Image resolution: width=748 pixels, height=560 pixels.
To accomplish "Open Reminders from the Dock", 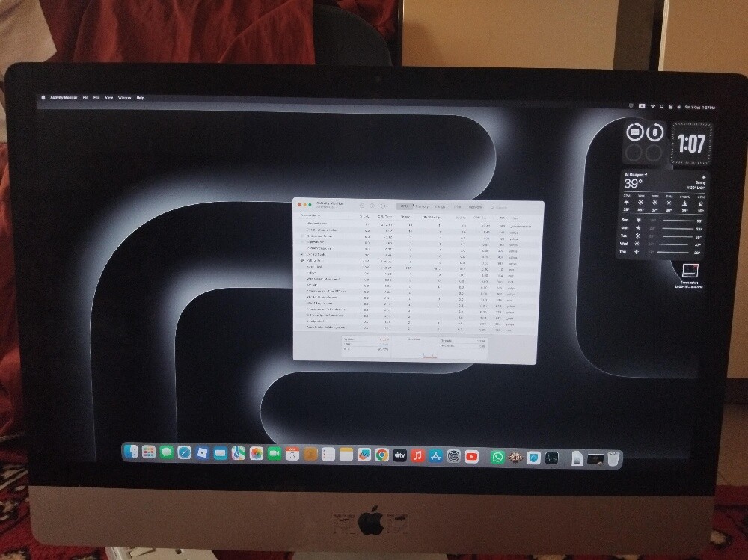I will point(328,455).
